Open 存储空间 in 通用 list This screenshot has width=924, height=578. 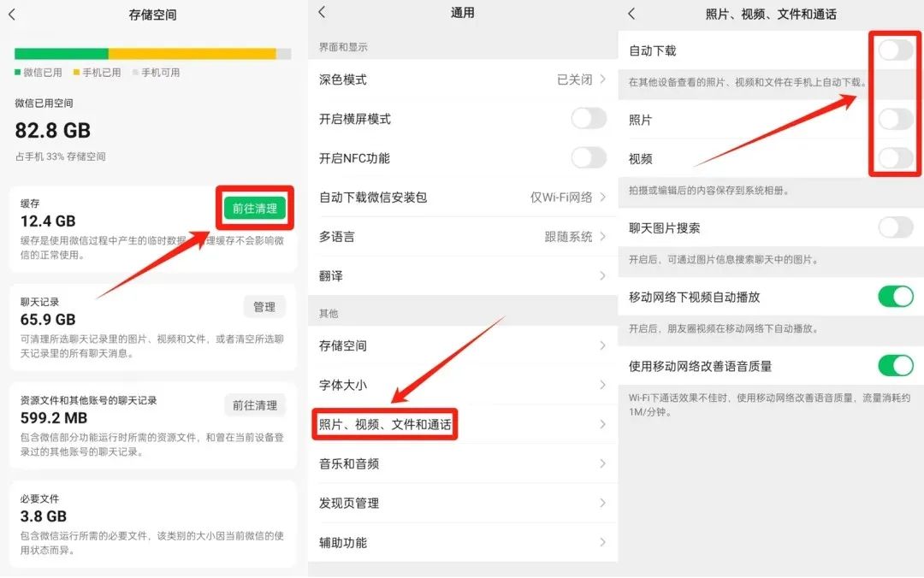(x=463, y=345)
